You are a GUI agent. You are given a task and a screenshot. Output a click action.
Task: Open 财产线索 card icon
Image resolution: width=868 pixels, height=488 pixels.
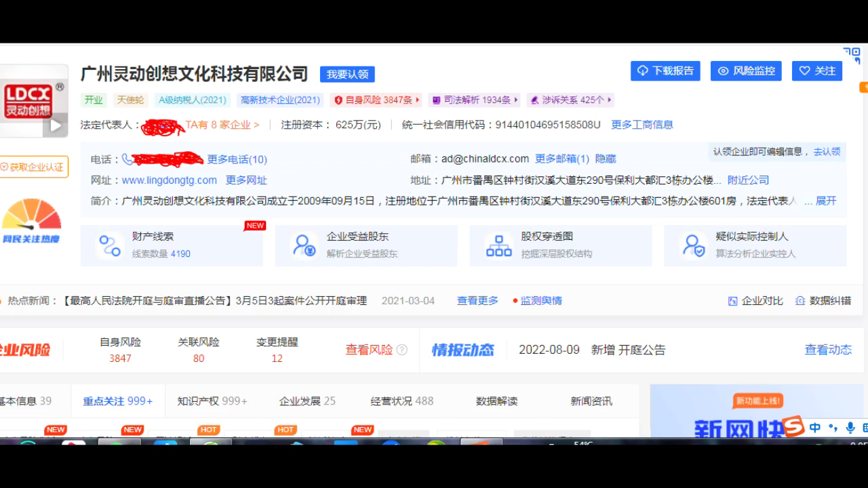pos(108,245)
